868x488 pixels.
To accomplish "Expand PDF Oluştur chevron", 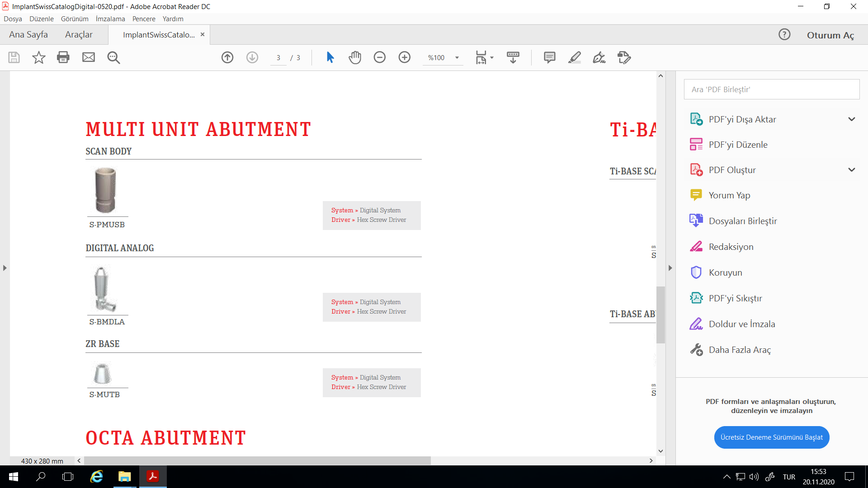I will 852,170.
